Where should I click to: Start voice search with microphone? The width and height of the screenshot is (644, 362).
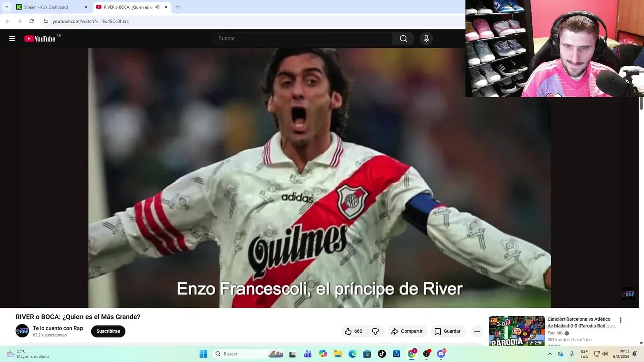tap(426, 39)
